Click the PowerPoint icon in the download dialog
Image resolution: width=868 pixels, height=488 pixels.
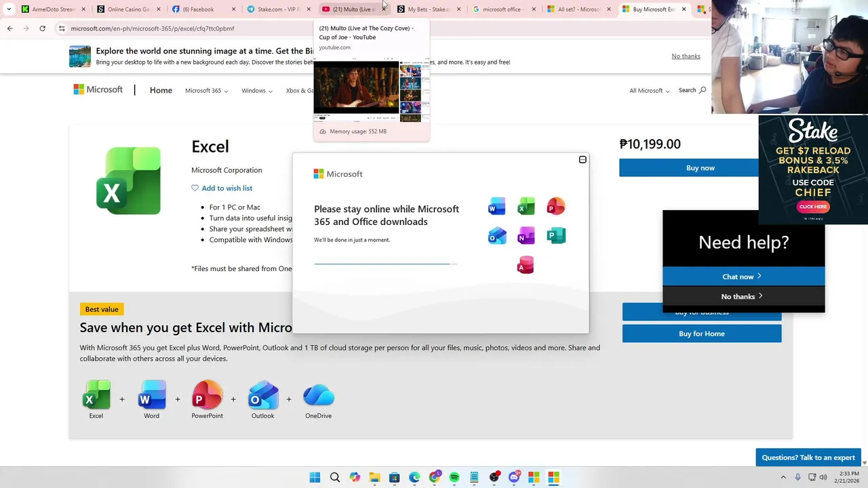coord(556,207)
